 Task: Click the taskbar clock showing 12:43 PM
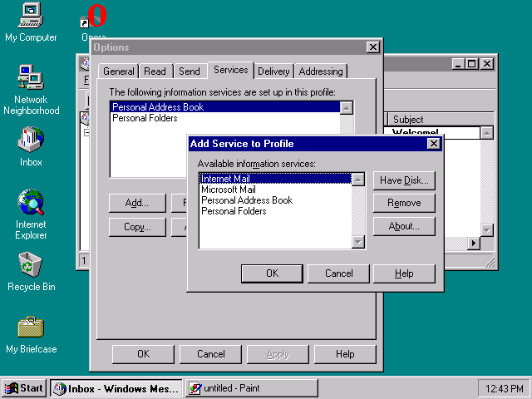tap(504, 388)
